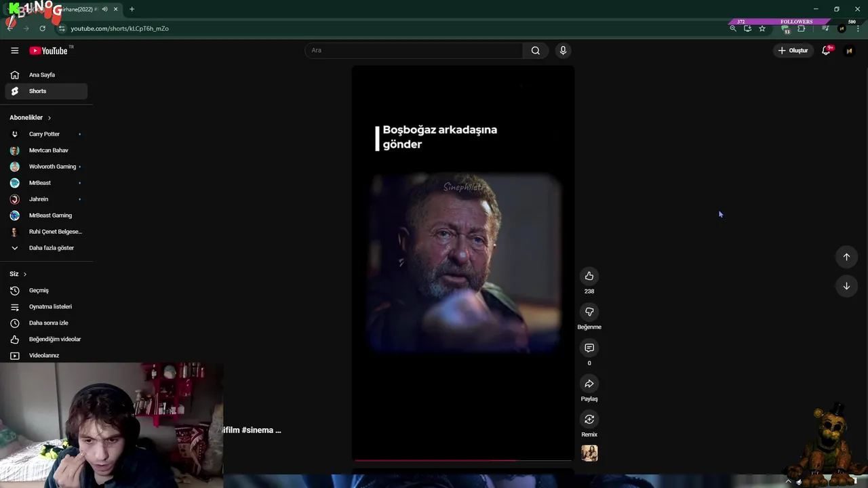The width and height of the screenshot is (868, 488).
Task: Go to previous Short with up arrow
Action: click(x=846, y=257)
